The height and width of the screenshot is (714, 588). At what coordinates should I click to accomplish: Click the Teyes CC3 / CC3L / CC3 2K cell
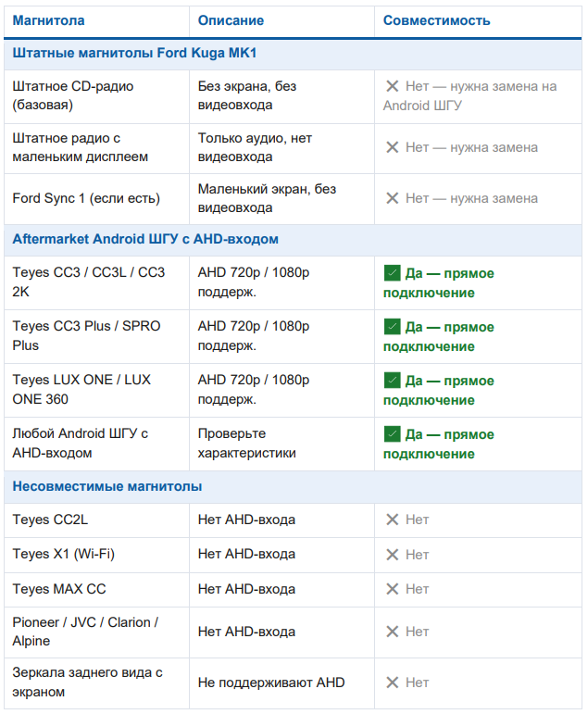96,282
